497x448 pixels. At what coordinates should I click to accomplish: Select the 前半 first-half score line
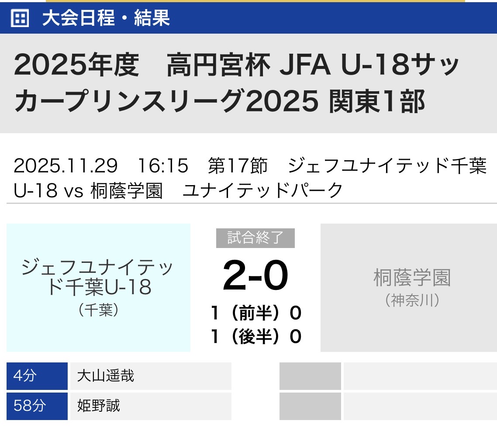tap(255, 313)
